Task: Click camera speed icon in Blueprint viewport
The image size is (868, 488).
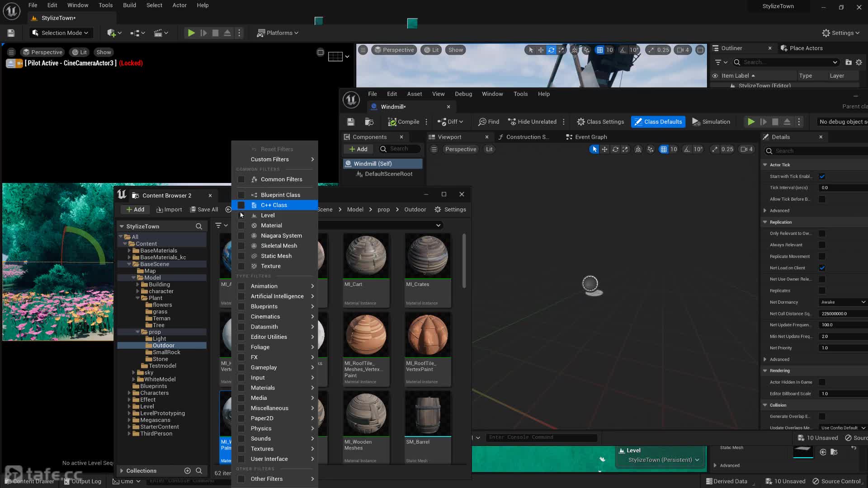Action: 744,150
